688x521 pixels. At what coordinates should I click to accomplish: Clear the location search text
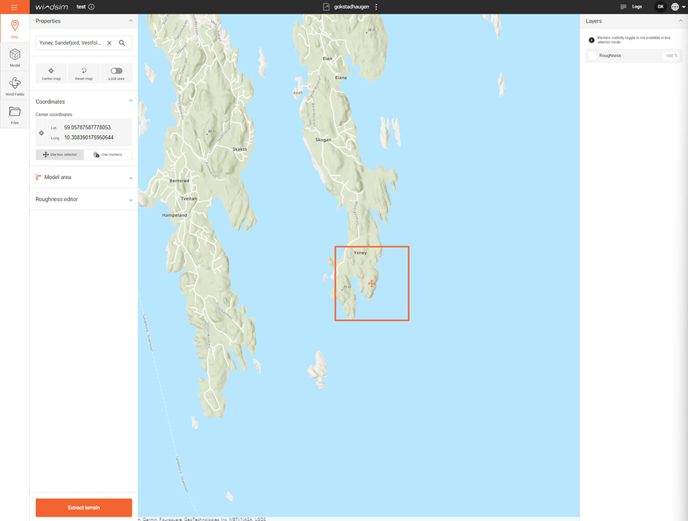point(110,43)
